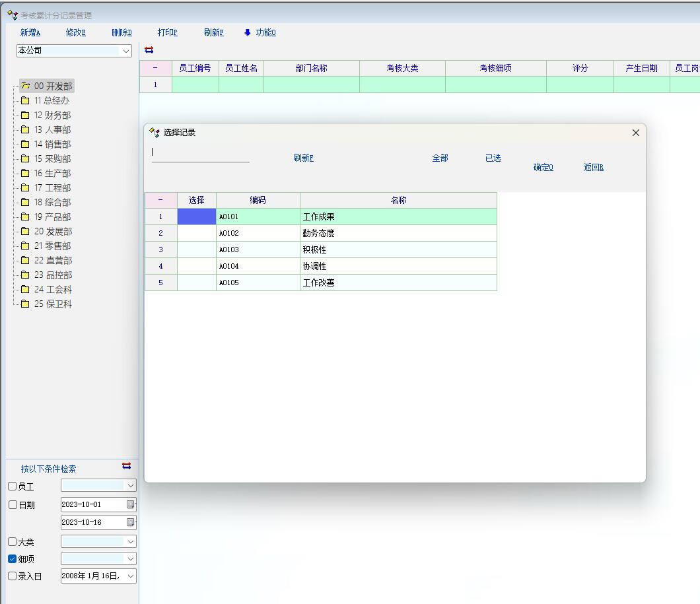Close the 选择记录 dialog
This screenshot has height=604, width=700.
635,133
